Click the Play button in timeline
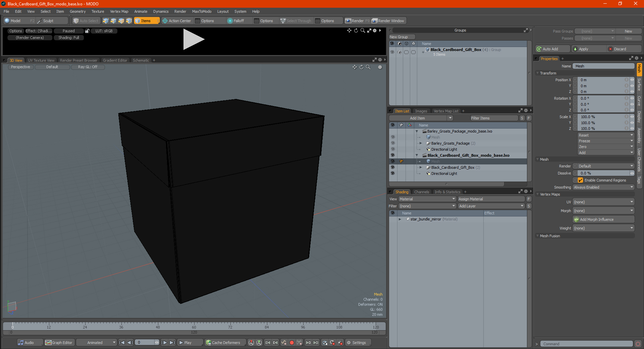The width and height of the screenshot is (644, 349). point(190,343)
